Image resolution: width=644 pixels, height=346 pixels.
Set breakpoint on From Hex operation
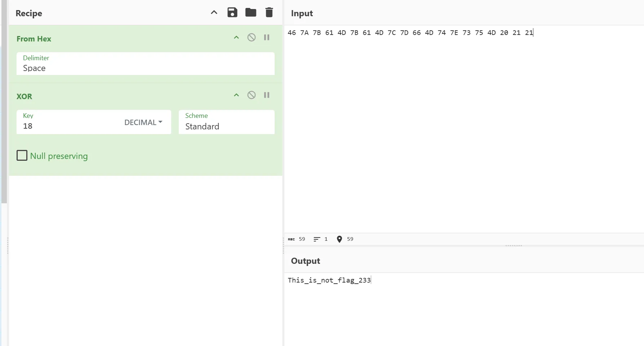pyautogui.click(x=267, y=37)
